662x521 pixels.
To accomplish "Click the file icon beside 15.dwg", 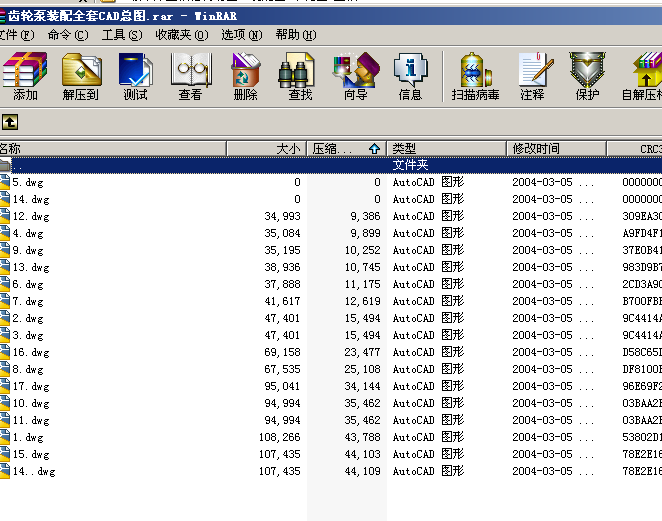I will pyautogui.click(x=5, y=454).
